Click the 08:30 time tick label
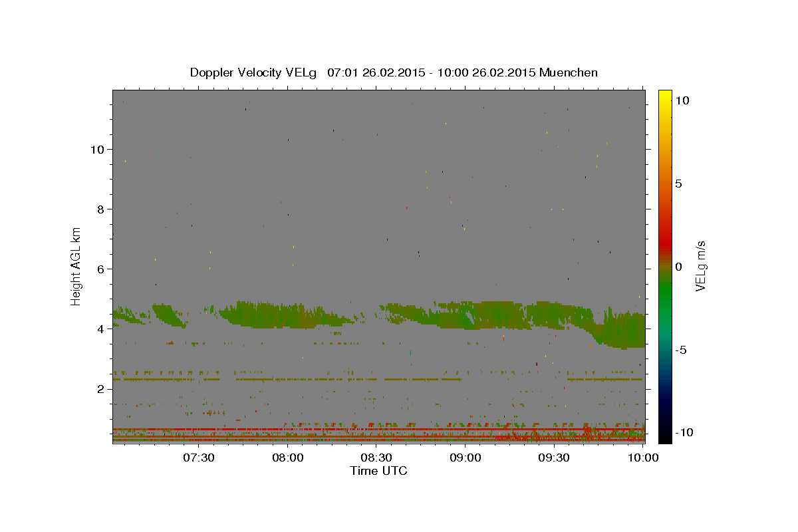 coord(377,458)
